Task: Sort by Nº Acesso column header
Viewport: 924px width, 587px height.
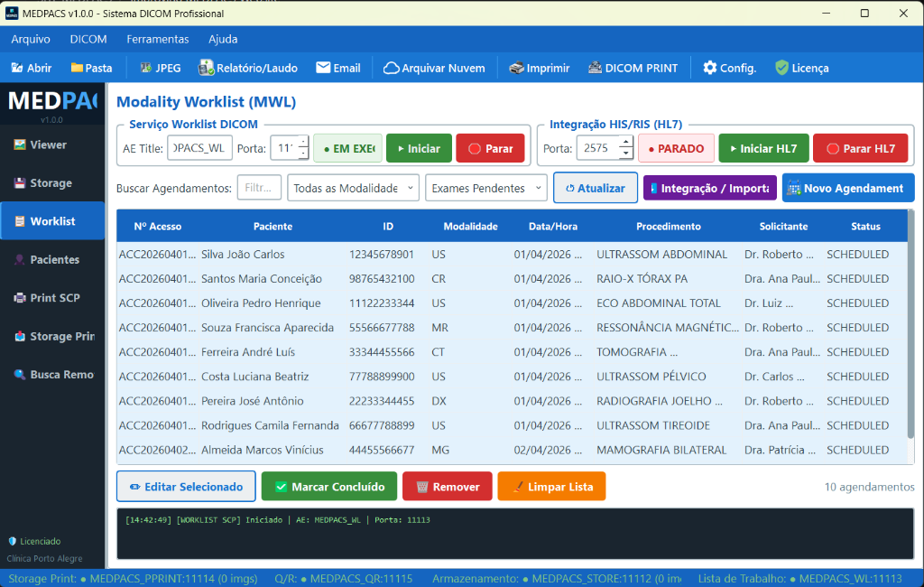Action: click(x=157, y=227)
